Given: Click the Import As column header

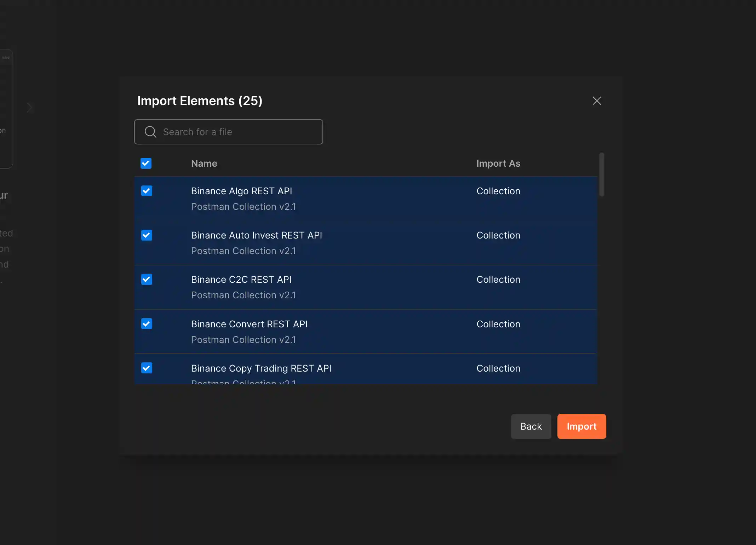Looking at the screenshot, I should coord(498,163).
